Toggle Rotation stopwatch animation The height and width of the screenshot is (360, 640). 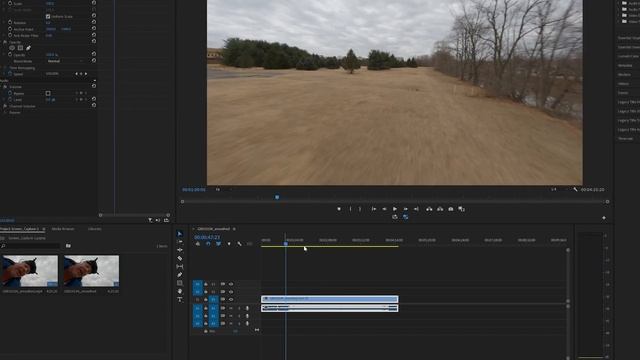10,23
